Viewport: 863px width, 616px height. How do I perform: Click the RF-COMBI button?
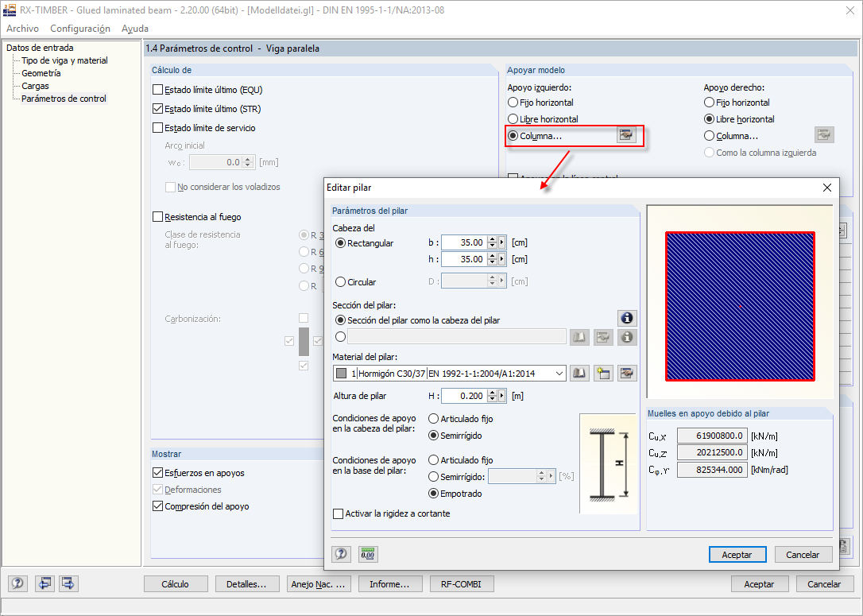point(461,584)
